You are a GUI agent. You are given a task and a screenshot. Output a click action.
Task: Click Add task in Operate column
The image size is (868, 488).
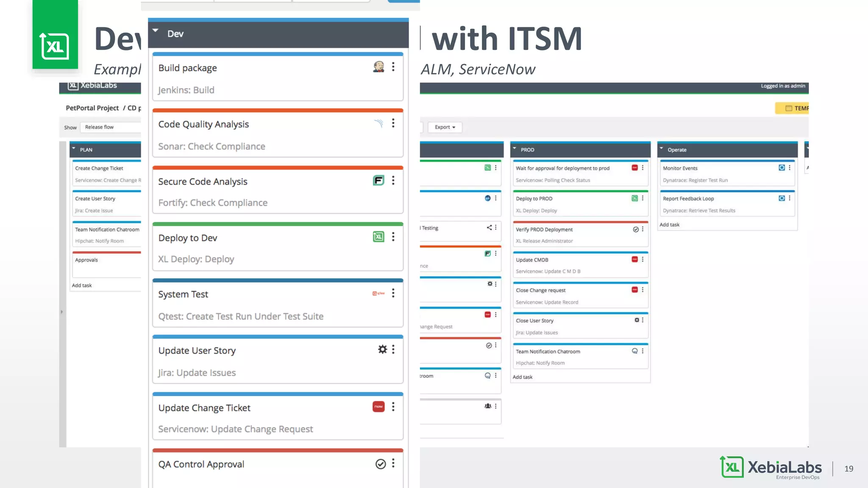tap(670, 225)
